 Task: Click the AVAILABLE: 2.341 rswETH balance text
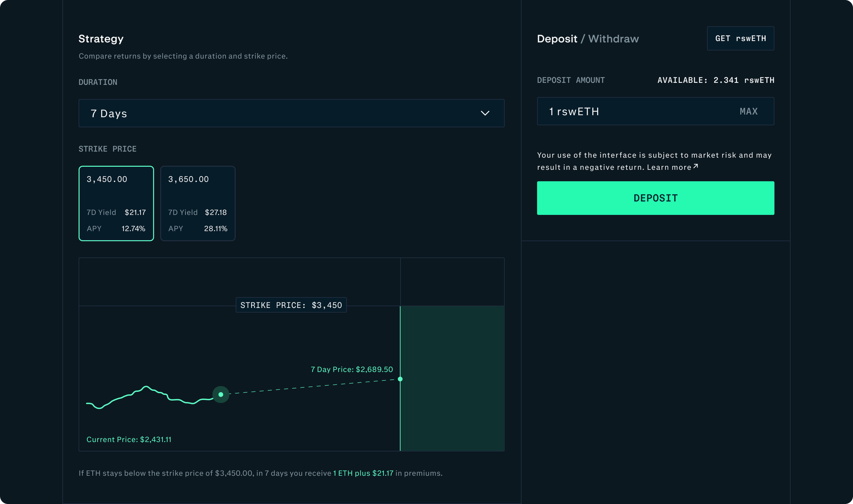pyautogui.click(x=715, y=80)
